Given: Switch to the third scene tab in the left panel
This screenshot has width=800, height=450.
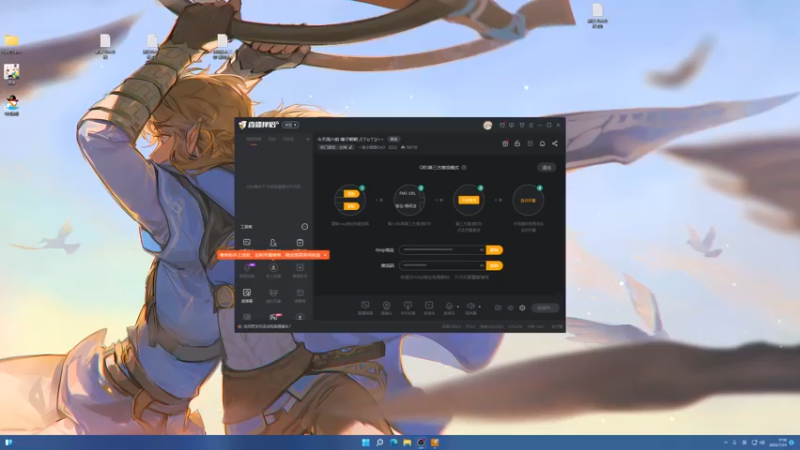Looking at the screenshot, I should [288, 139].
